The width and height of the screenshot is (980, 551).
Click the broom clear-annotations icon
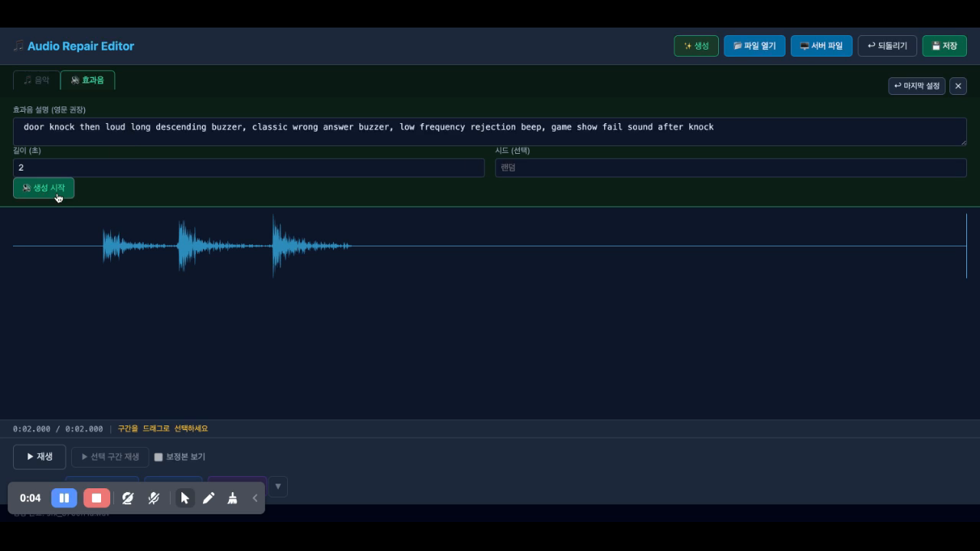pyautogui.click(x=232, y=498)
